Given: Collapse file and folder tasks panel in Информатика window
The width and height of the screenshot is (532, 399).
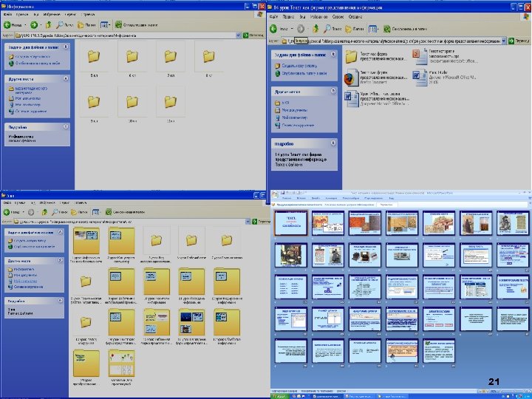Looking at the screenshot, I should 66,47.
